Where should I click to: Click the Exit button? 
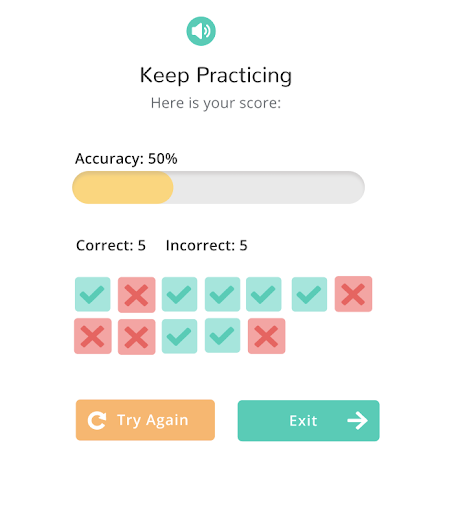(308, 421)
